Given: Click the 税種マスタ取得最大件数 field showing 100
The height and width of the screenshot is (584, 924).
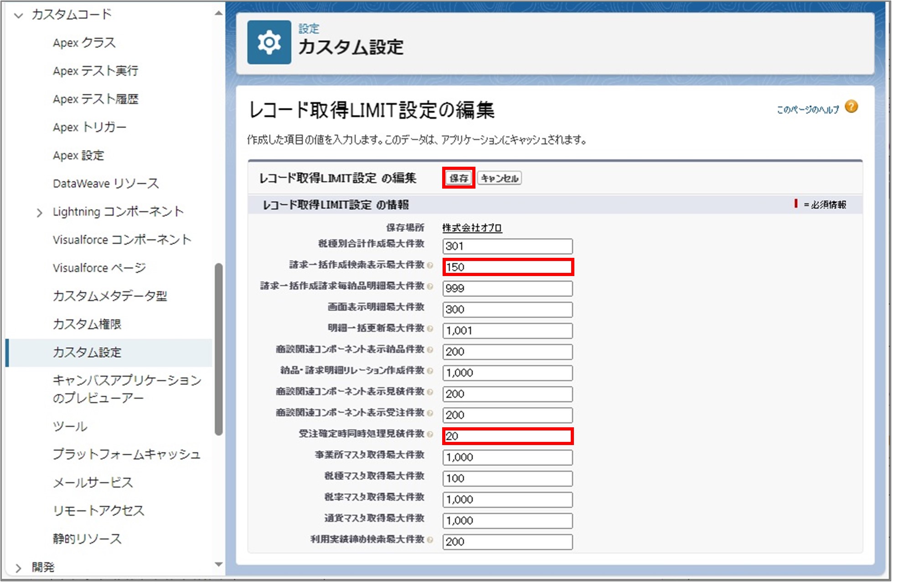Looking at the screenshot, I should point(507,478).
